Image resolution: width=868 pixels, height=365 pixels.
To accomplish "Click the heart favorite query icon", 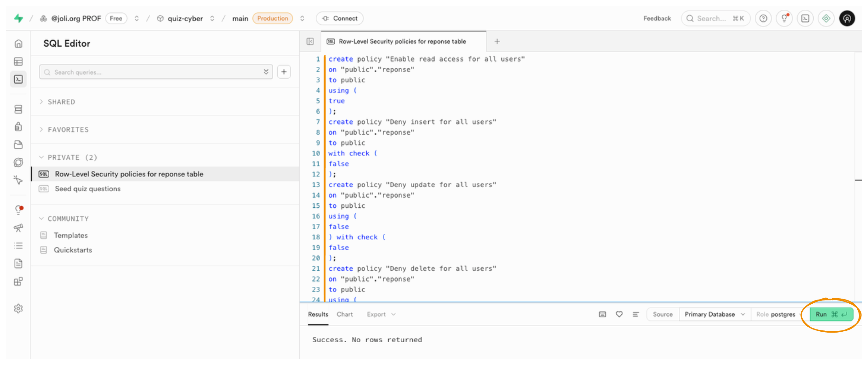I will click(x=619, y=314).
